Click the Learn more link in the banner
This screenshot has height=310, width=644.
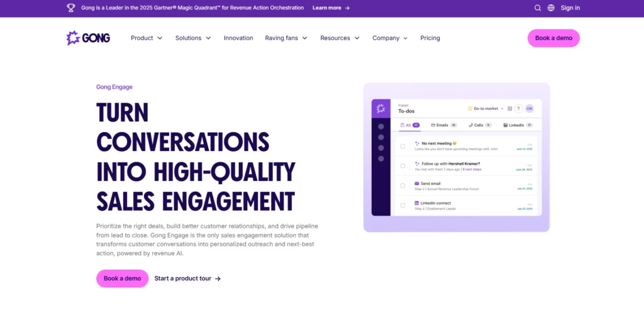(331, 8)
